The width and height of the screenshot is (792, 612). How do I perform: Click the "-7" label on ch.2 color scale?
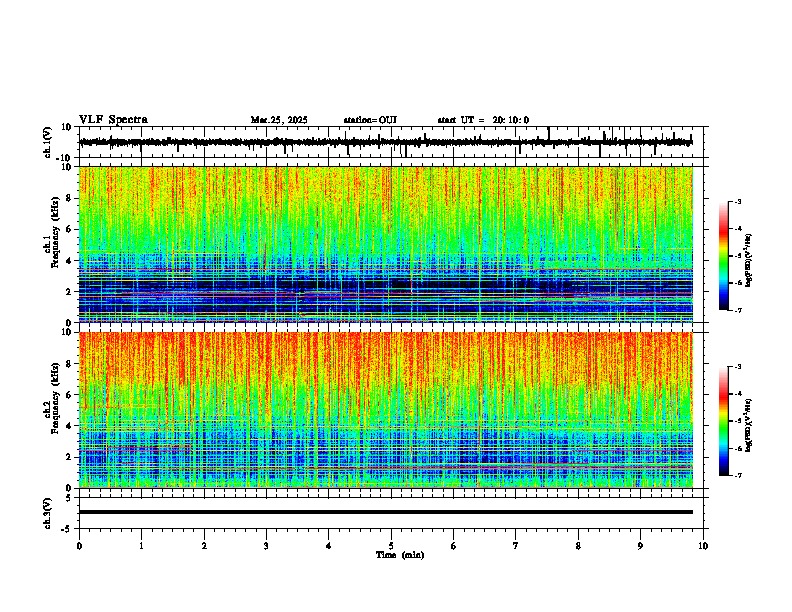coord(738,475)
